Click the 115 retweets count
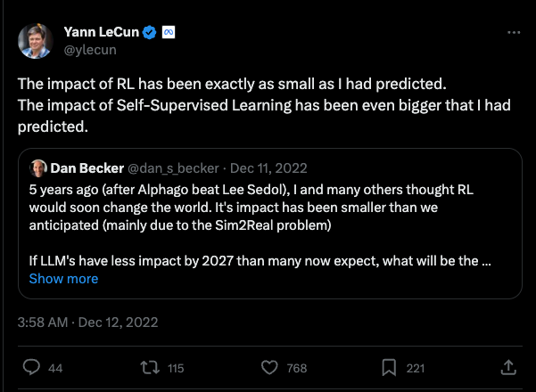This screenshot has width=536, height=392. [x=176, y=368]
